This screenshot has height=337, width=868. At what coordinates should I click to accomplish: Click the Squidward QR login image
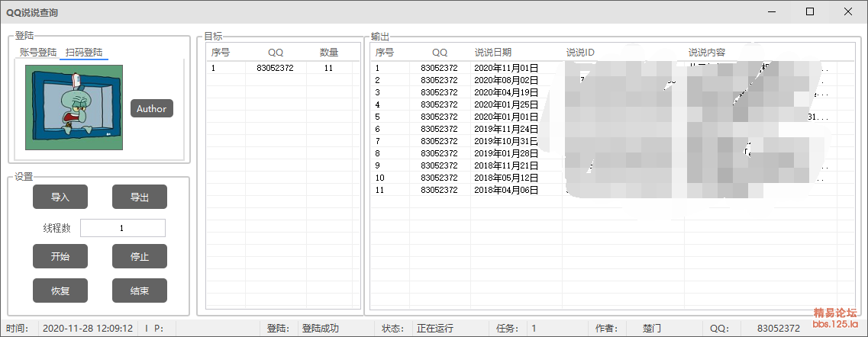[x=74, y=108]
